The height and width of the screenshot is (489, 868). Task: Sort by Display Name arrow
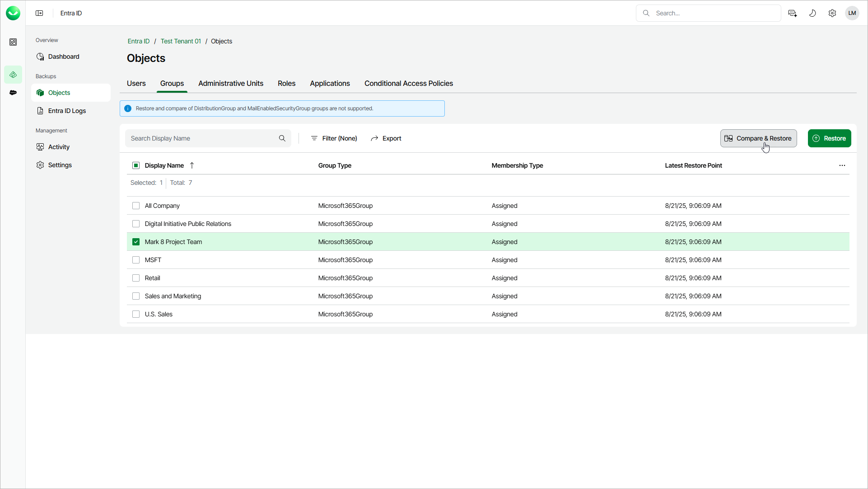[192, 165]
